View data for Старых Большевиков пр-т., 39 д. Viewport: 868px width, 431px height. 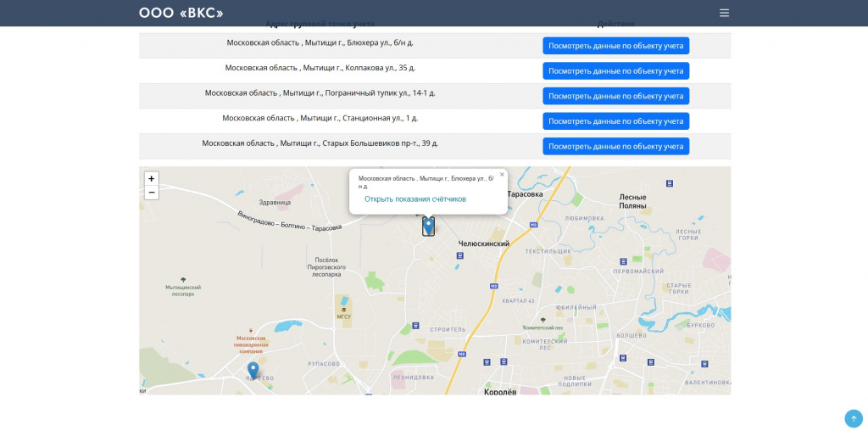coord(615,146)
